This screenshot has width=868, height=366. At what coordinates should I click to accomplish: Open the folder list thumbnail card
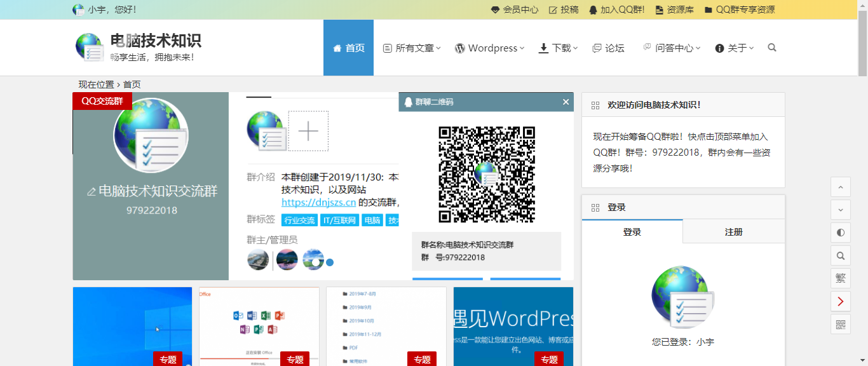click(386, 327)
